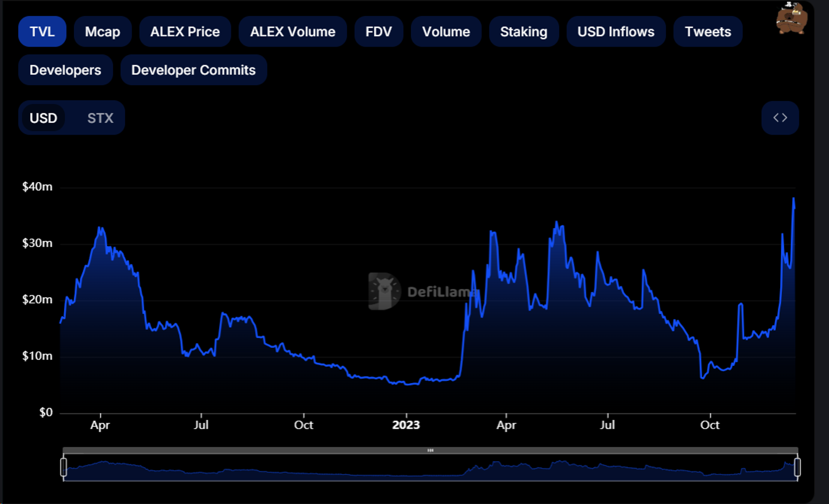Open the ALEX Price chart
The width and height of the screenshot is (829, 504).
(185, 31)
